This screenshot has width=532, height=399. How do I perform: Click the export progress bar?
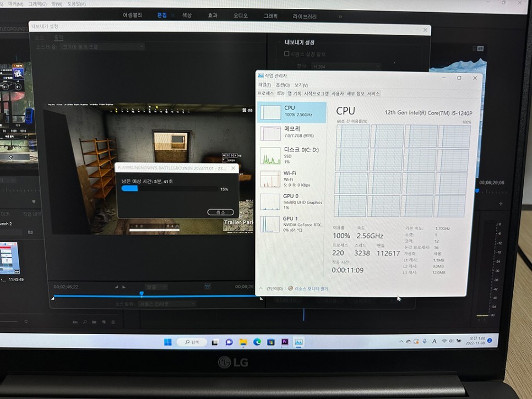point(170,188)
